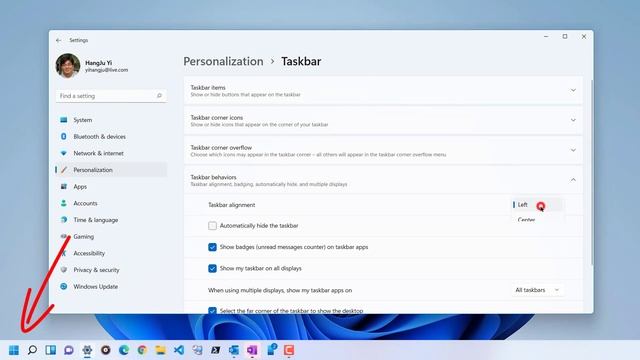Expand the Taskbar corner icons section
Viewport: 640px width, 360px height.
tap(573, 120)
